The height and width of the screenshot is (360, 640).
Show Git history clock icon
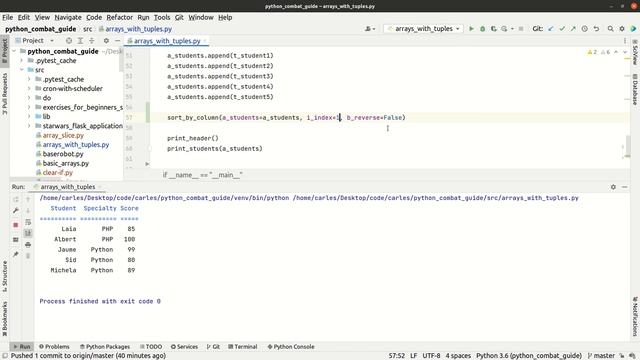[x=584, y=29]
